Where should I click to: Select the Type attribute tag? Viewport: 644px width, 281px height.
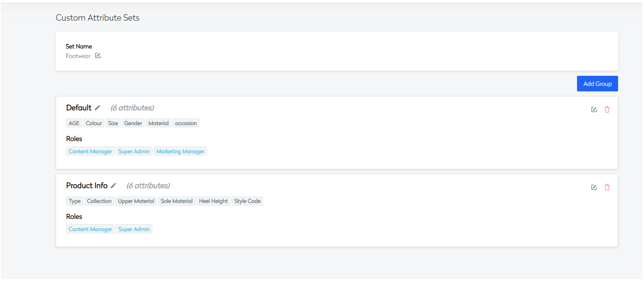[75, 201]
